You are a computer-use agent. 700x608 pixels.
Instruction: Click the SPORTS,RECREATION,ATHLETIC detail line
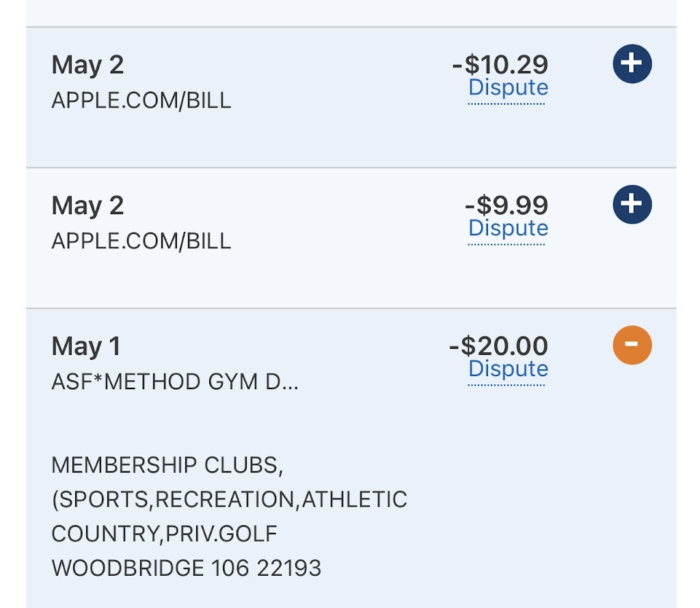coord(229,500)
